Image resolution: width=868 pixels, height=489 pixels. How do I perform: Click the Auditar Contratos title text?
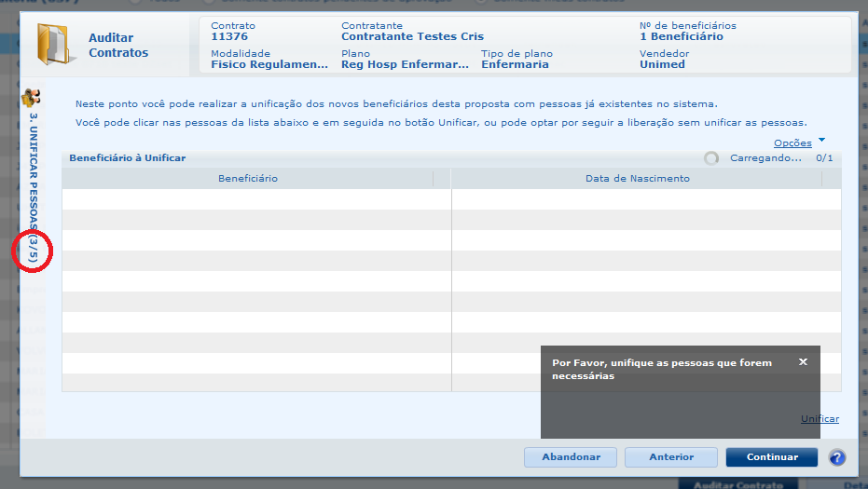pyautogui.click(x=118, y=46)
